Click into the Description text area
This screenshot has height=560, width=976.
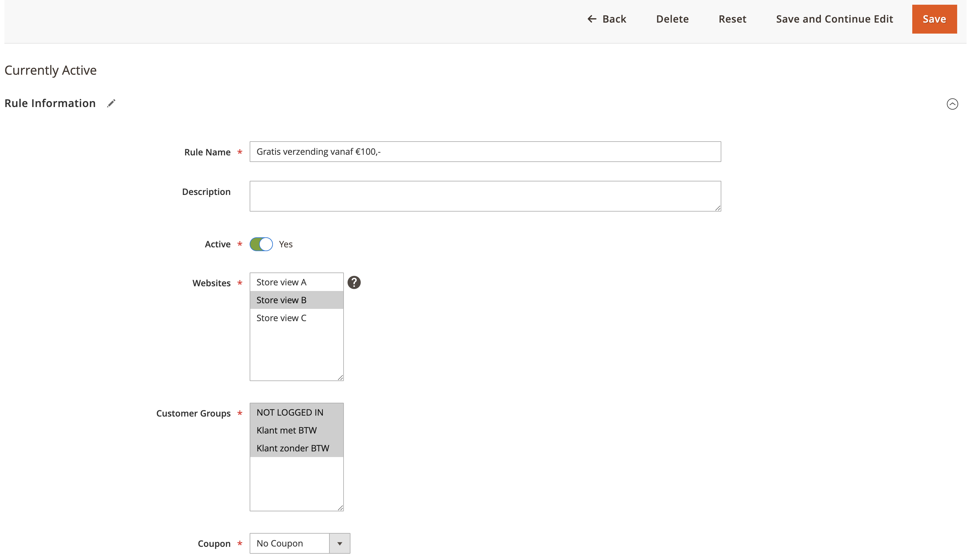(485, 196)
